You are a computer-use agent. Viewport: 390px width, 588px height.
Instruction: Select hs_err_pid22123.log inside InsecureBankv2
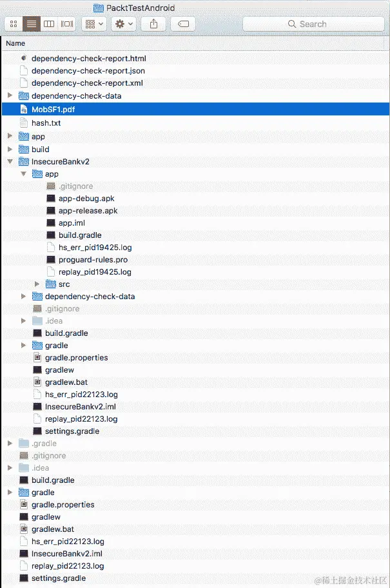click(195, 394)
